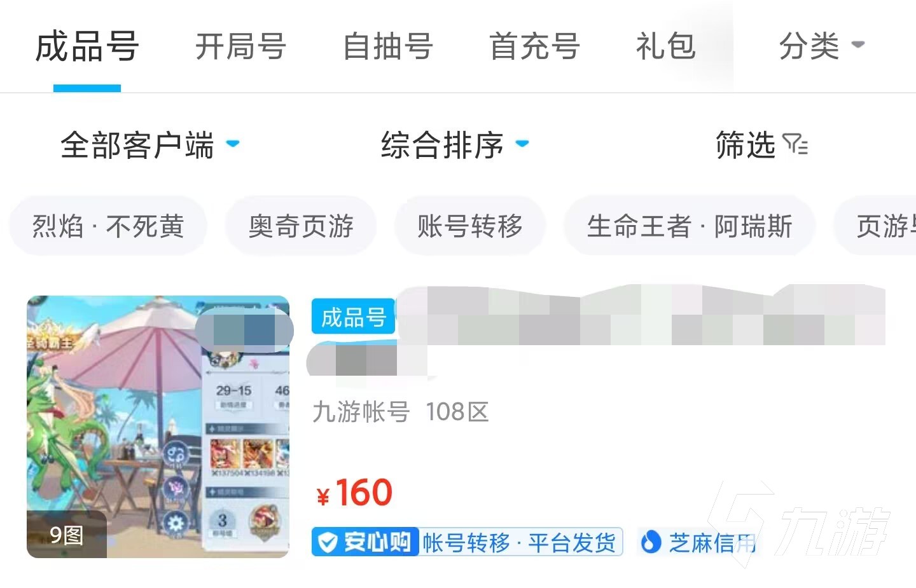Open the account listing thumbnail image
The image size is (916, 588).
tap(158, 427)
